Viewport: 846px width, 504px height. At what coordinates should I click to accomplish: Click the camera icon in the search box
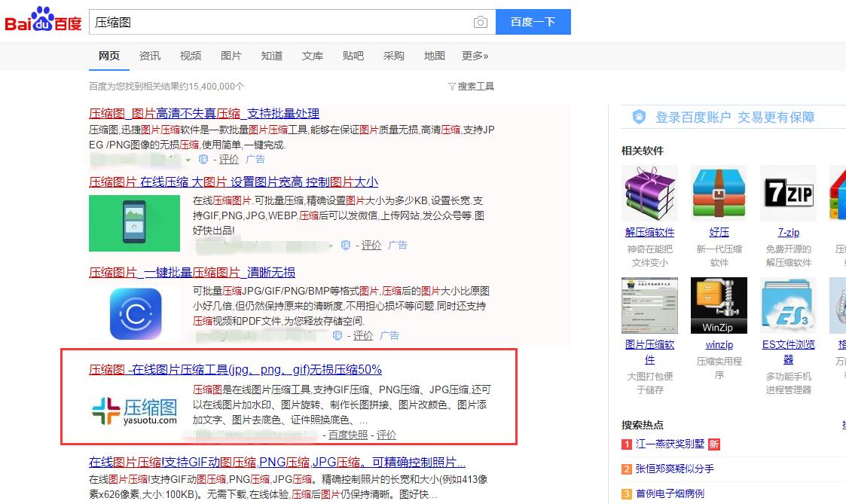pos(481,22)
